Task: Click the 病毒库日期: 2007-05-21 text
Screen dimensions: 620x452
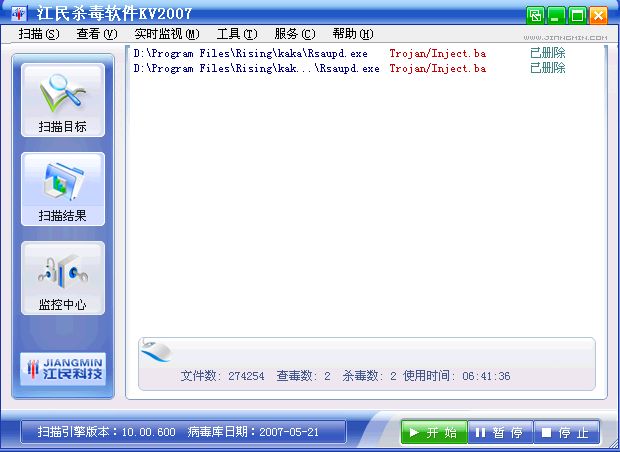Action: (253, 432)
